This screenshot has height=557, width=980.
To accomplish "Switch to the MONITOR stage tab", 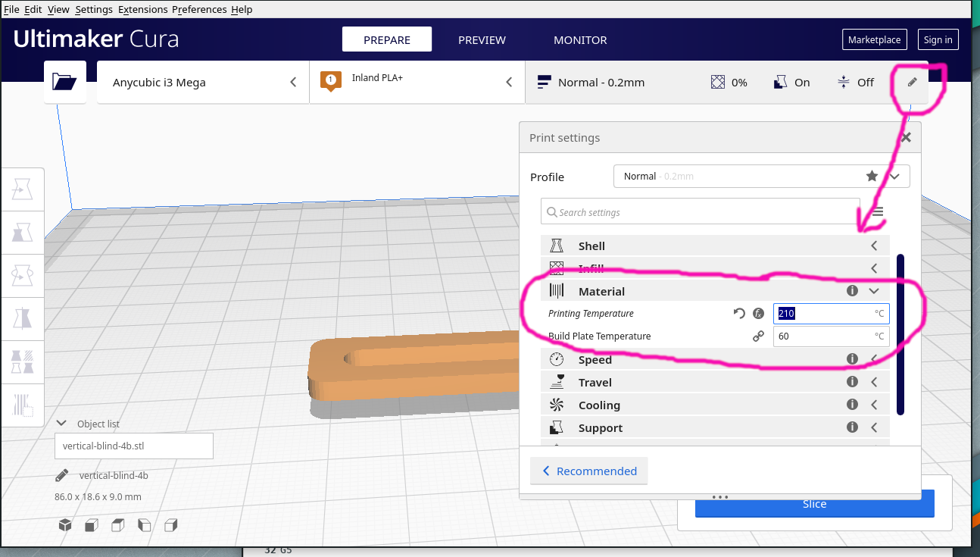I will [x=580, y=39].
